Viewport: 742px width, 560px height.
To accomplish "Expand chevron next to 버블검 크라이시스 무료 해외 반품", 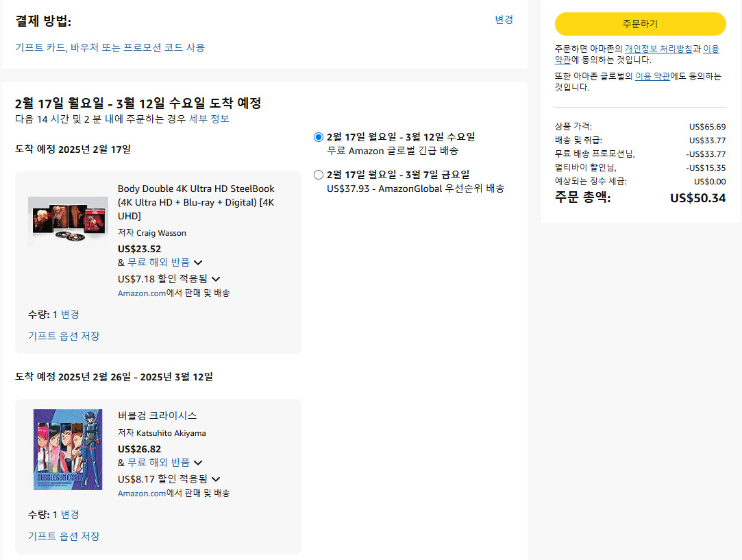I will tap(198, 463).
